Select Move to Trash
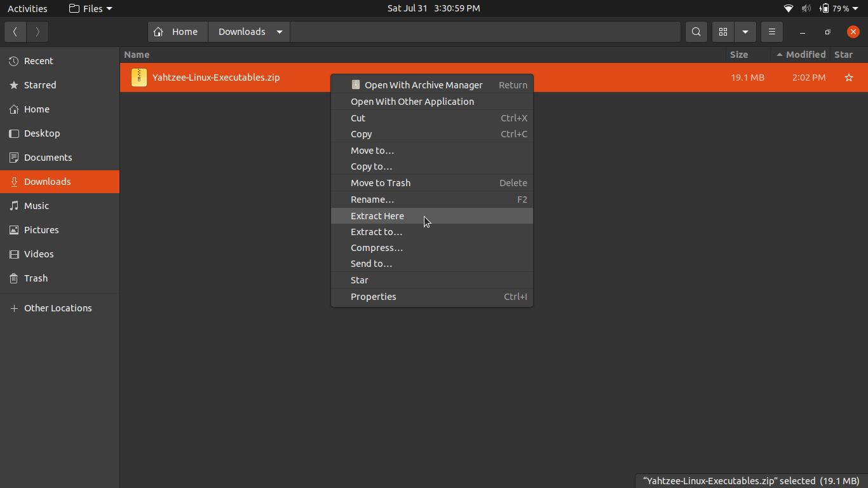This screenshot has height=488, width=868. pos(432,183)
